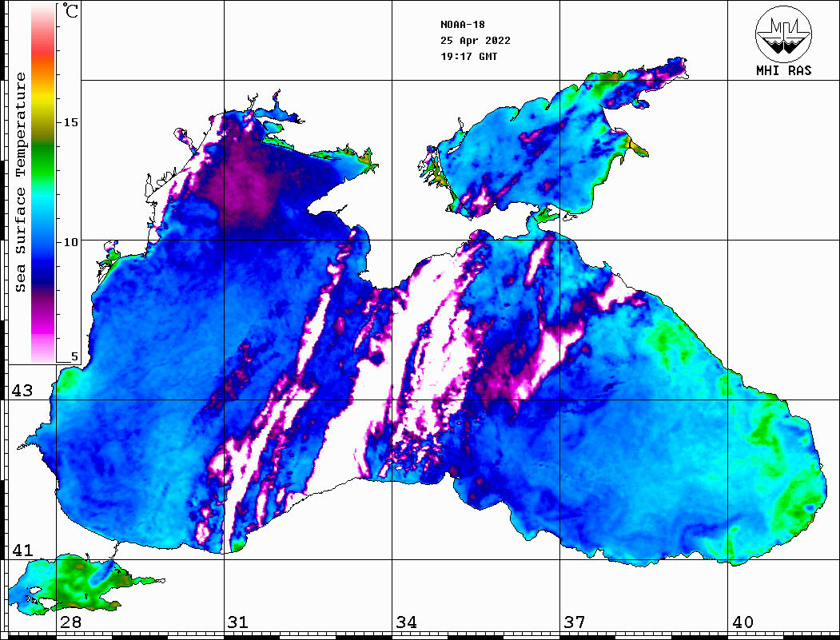This screenshot has width=840, height=640.
Task: Click the temperature color scale bar
Action: tap(43, 183)
